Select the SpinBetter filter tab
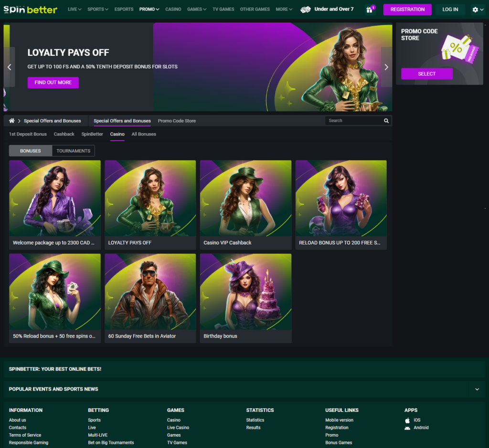489x448 pixels. coord(92,134)
